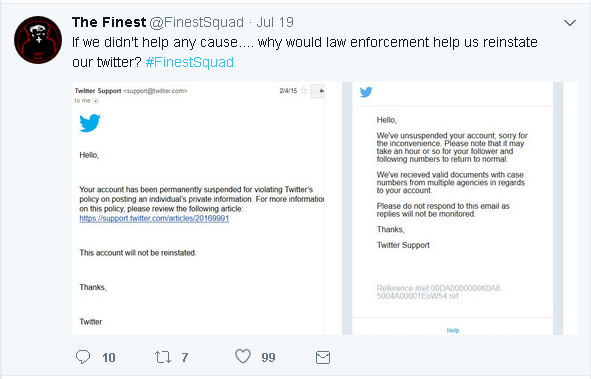
Task: Expand the 'to me' recipient details arrow
Action: tap(96, 101)
